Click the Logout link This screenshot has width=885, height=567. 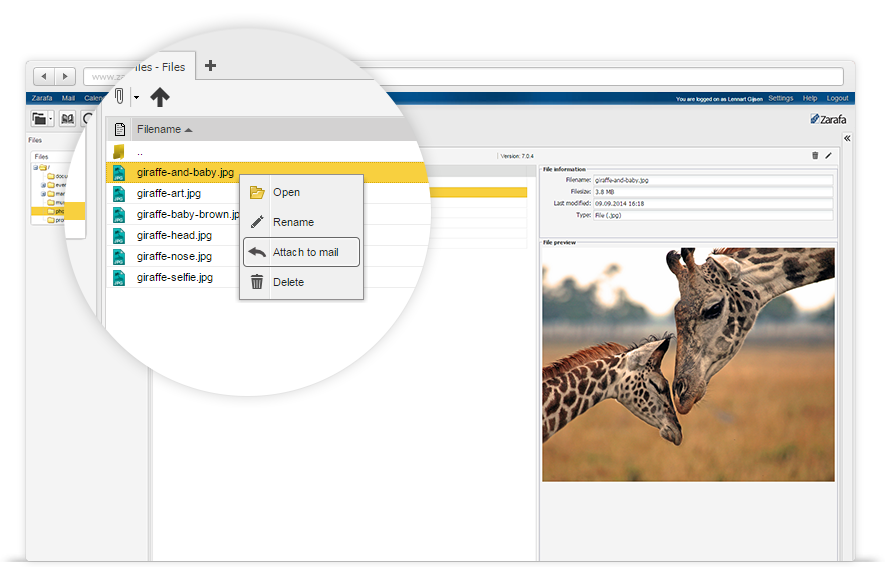coord(838,98)
